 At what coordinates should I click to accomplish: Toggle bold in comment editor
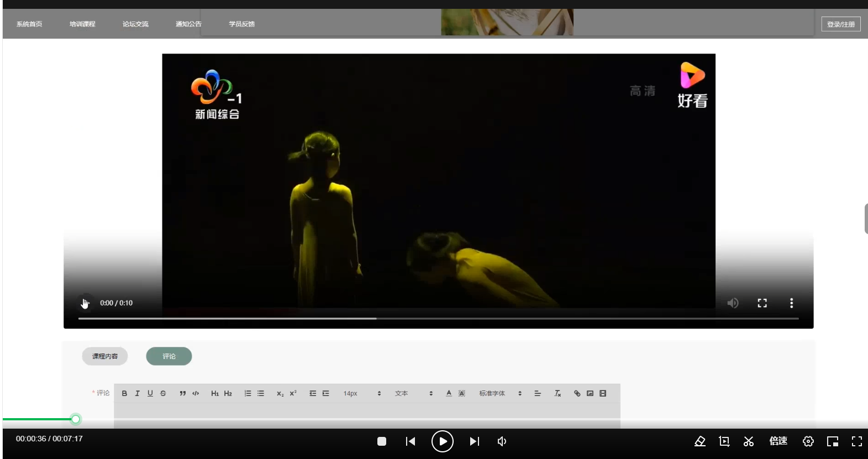pos(124,393)
